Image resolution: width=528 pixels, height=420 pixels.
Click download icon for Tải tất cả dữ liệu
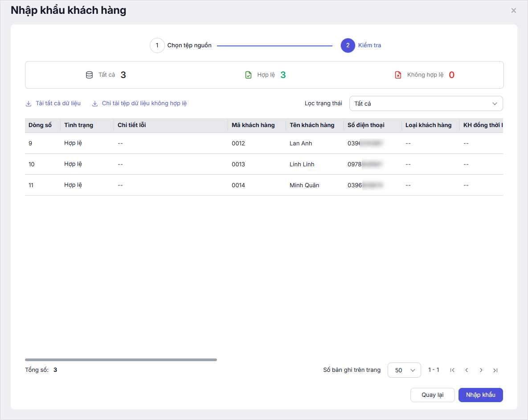click(x=29, y=103)
